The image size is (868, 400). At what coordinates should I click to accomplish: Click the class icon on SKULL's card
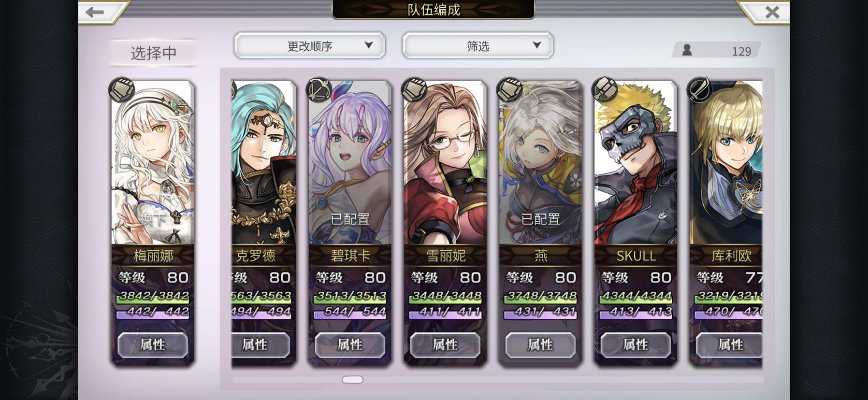pyautogui.click(x=605, y=90)
